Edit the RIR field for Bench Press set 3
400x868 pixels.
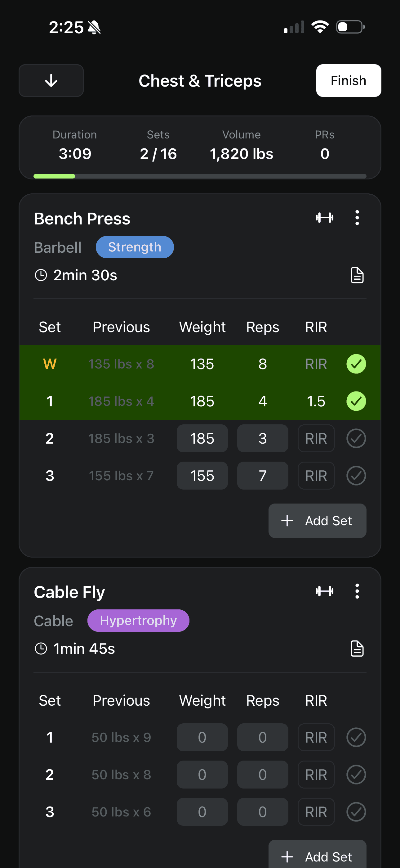pyautogui.click(x=316, y=476)
